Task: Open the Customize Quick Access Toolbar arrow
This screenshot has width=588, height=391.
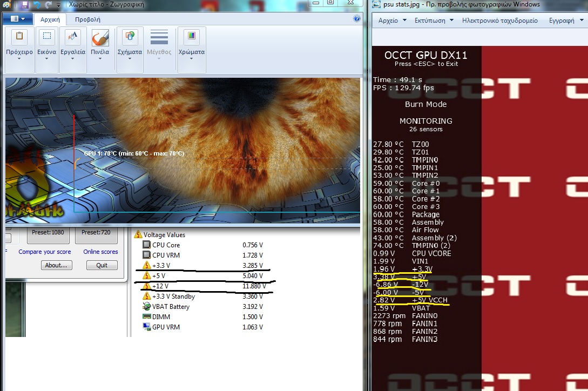Action: [x=58, y=5]
